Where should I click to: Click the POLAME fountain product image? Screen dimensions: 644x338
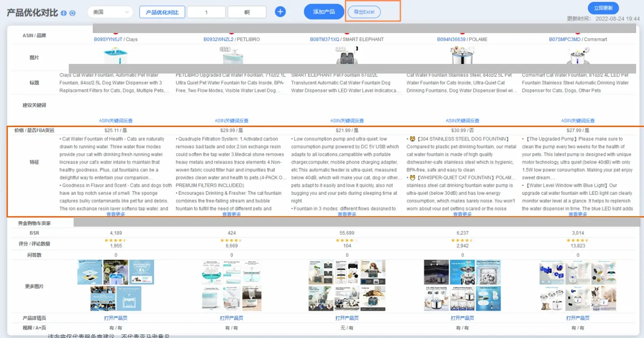tap(462, 56)
